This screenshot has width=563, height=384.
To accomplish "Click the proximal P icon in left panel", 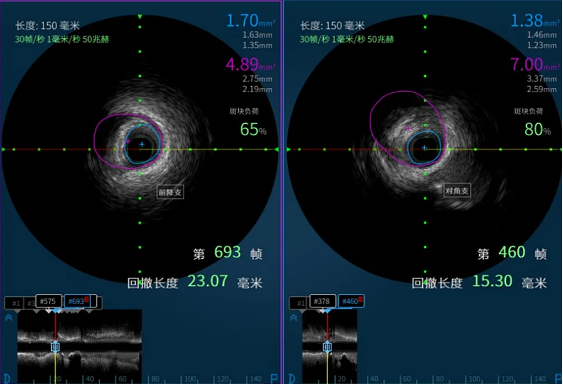I will point(274,379).
